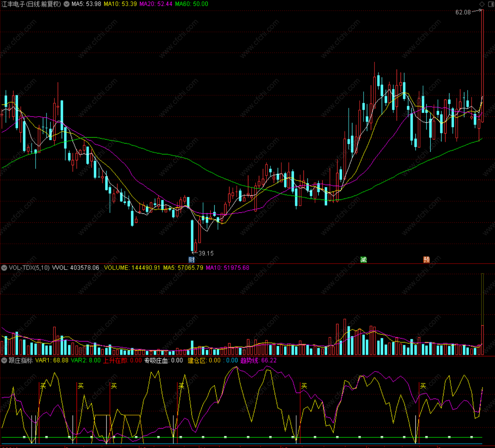495x448 pixels.
Task: Select the tall red last candlestick
Action: click(482, 66)
